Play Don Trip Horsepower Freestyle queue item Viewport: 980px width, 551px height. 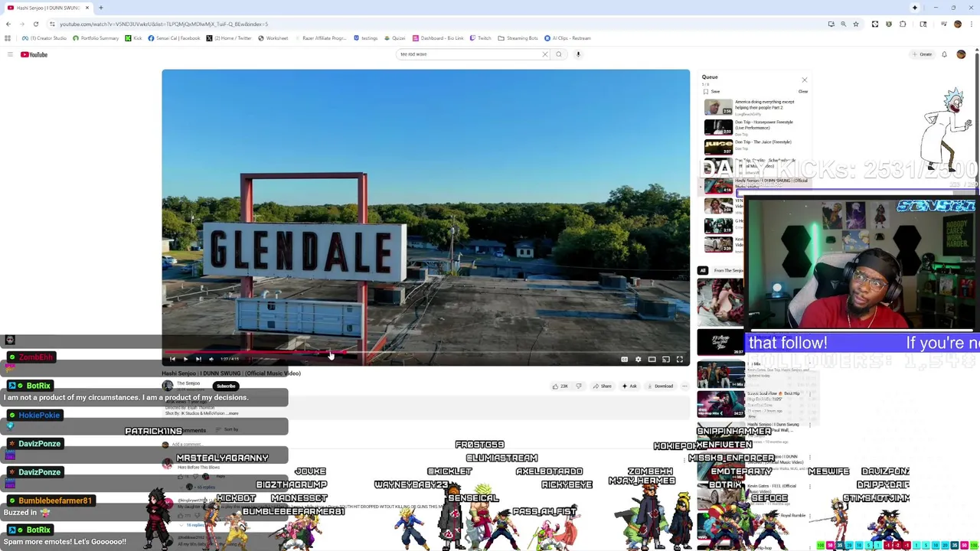(756, 127)
